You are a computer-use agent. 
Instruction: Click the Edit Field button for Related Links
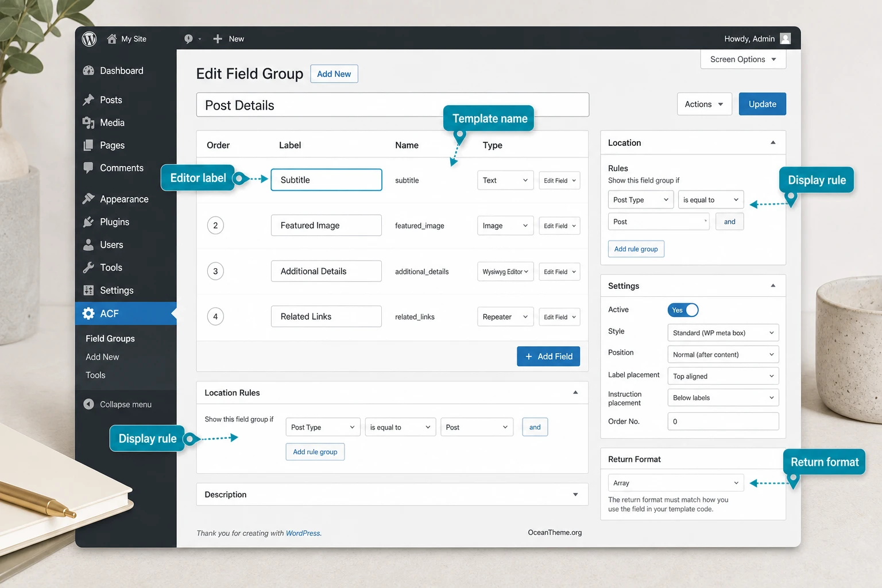pos(559,317)
